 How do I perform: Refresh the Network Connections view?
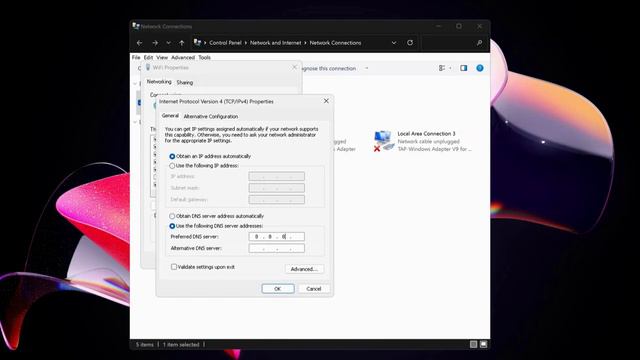410,42
